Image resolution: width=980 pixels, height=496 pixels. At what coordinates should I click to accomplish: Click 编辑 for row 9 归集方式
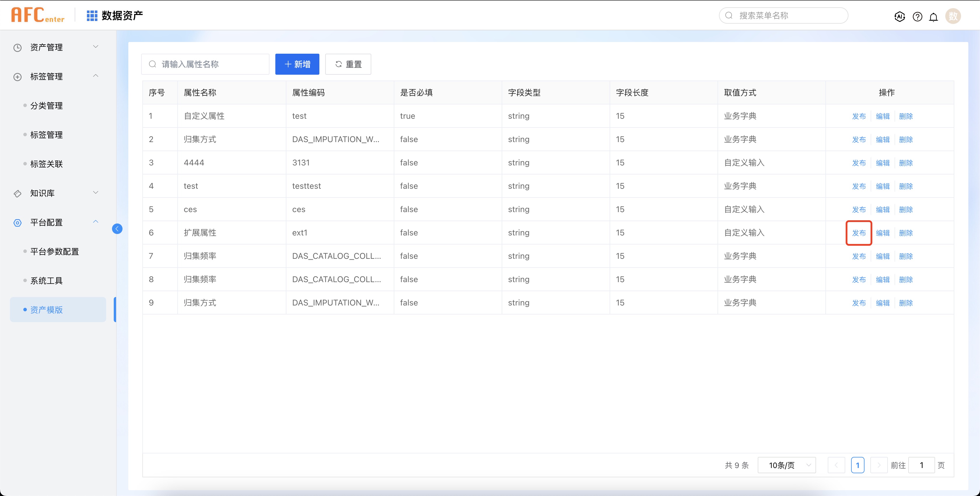click(883, 303)
